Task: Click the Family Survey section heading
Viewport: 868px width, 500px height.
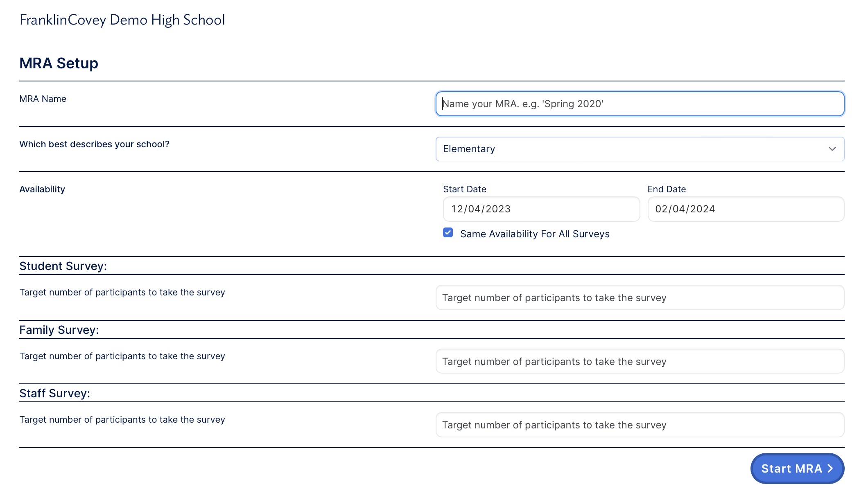Action: tap(59, 330)
